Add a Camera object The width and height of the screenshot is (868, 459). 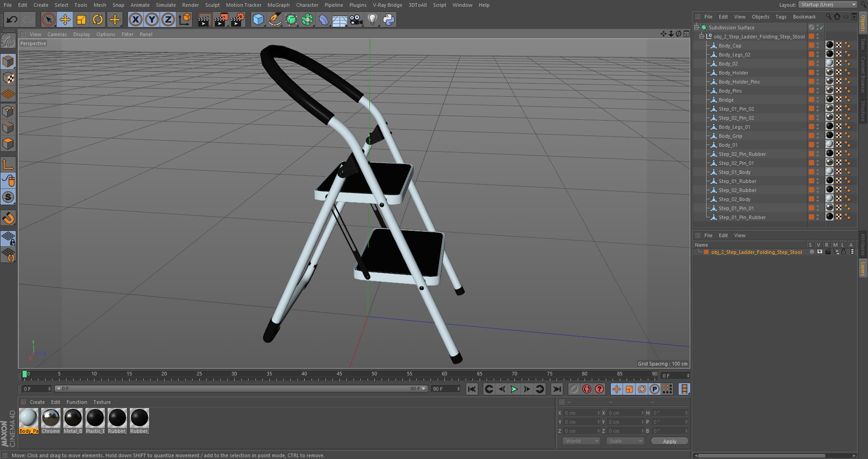(356, 19)
